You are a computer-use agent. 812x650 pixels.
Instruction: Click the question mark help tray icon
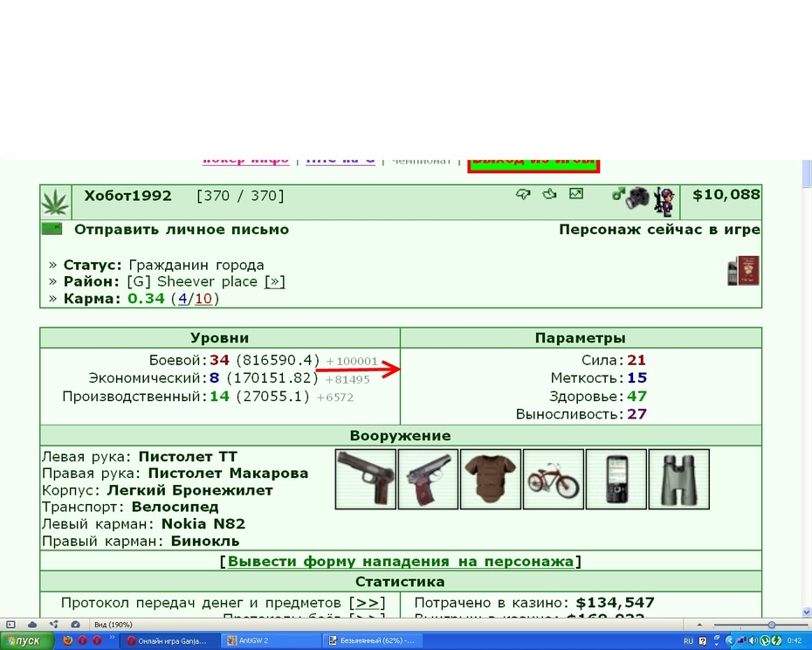[703, 640]
